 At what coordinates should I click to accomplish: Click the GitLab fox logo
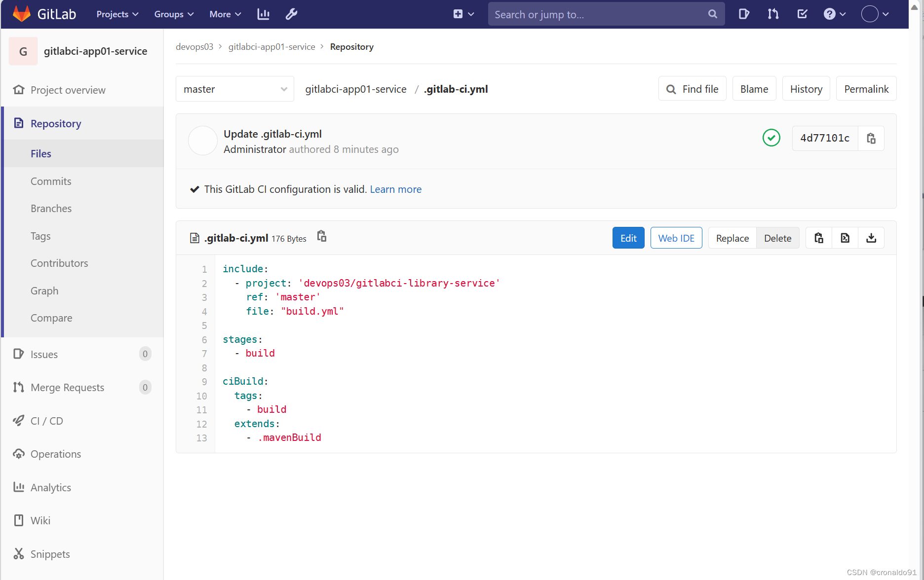(x=22, y=14)
